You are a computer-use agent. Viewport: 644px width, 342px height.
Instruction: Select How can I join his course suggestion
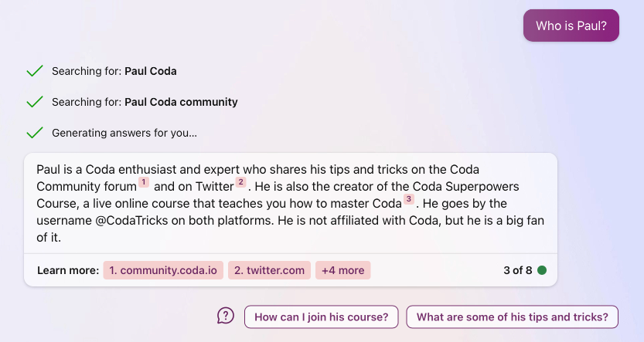click(321, 317)
